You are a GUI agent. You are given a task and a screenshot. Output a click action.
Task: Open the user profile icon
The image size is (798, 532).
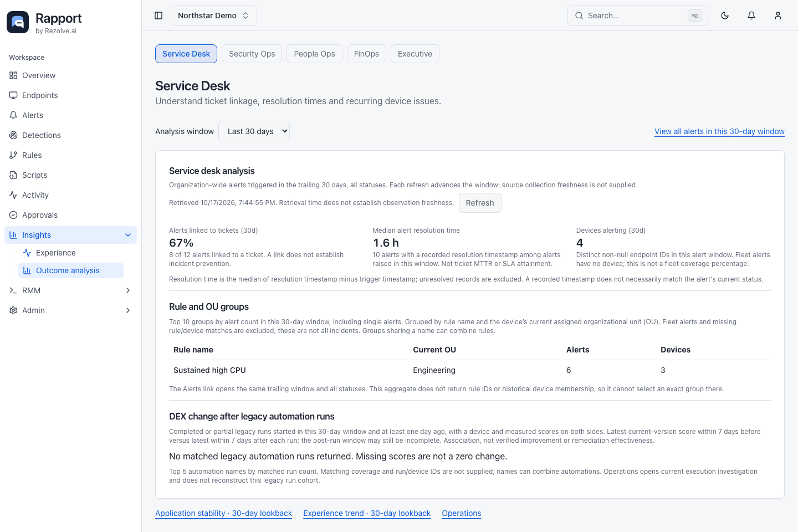point(778,16)
